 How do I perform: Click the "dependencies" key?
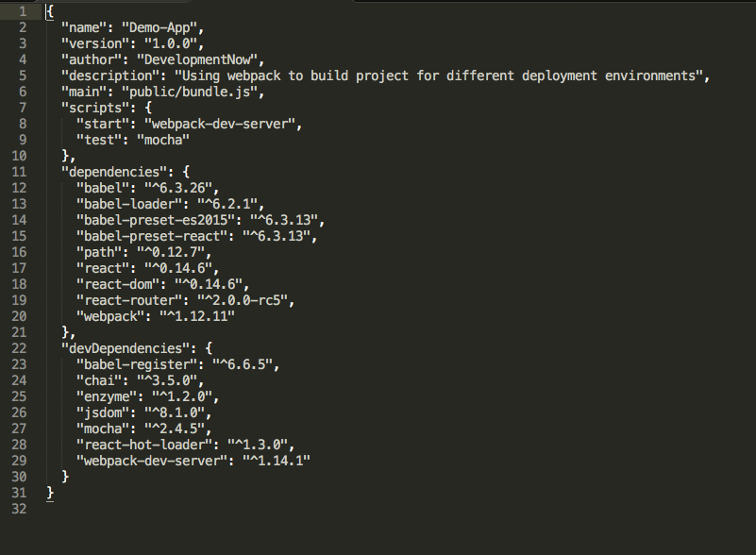coord(112,172)
